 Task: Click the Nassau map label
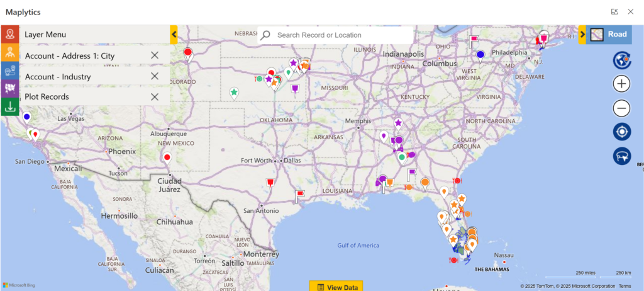[504, 255]
